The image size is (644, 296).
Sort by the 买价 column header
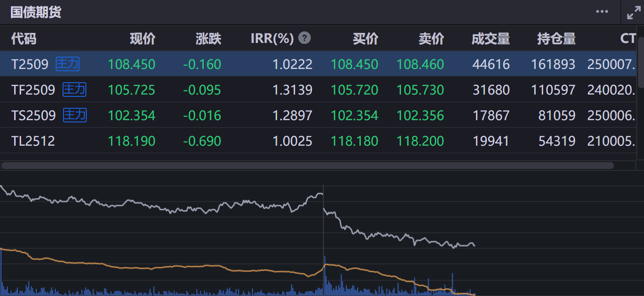(x=365, y=39)
